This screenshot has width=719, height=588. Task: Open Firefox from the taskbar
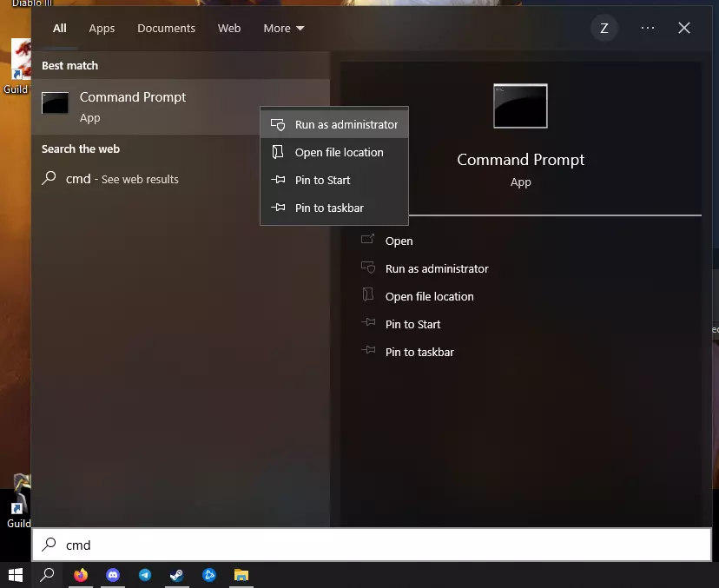coord(81,575)
